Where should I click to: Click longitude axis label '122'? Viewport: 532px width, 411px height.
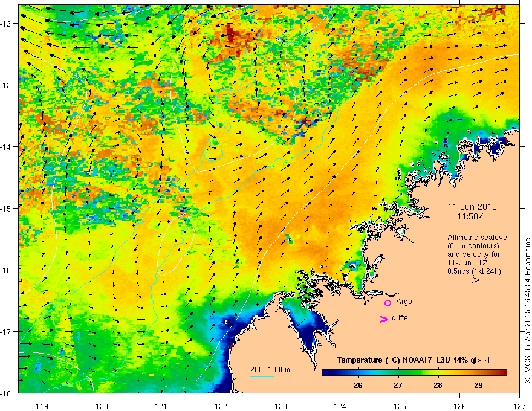point(221,406)
